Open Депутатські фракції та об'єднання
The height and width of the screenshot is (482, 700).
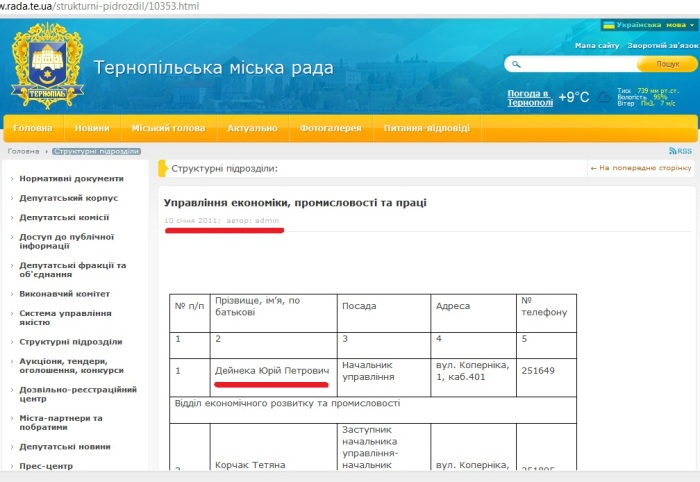(x=73, y=270)
